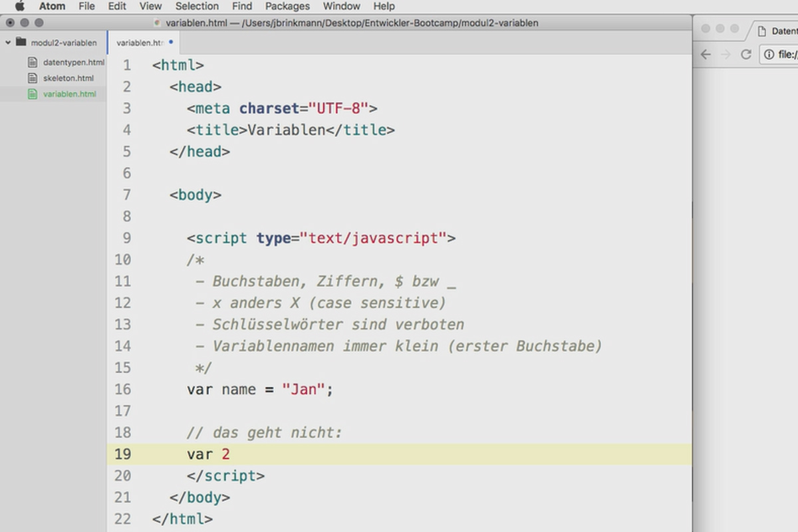The height and width of the screenshot is (532, 798).
Task: Collapse the modul2-variablen folder chevron
Action: 8,43
